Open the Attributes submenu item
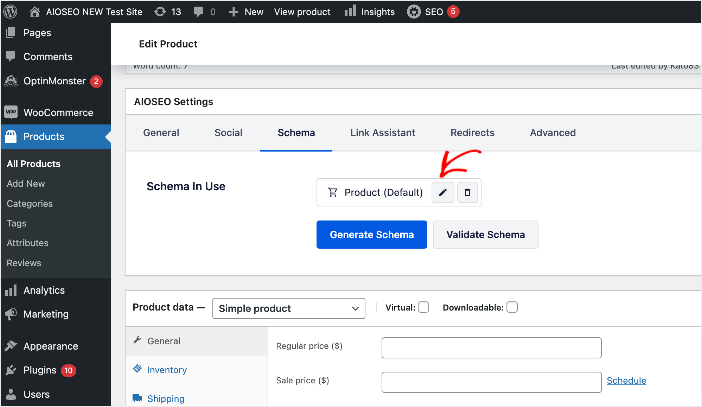The image size is (702, 407). coord(27,243)
